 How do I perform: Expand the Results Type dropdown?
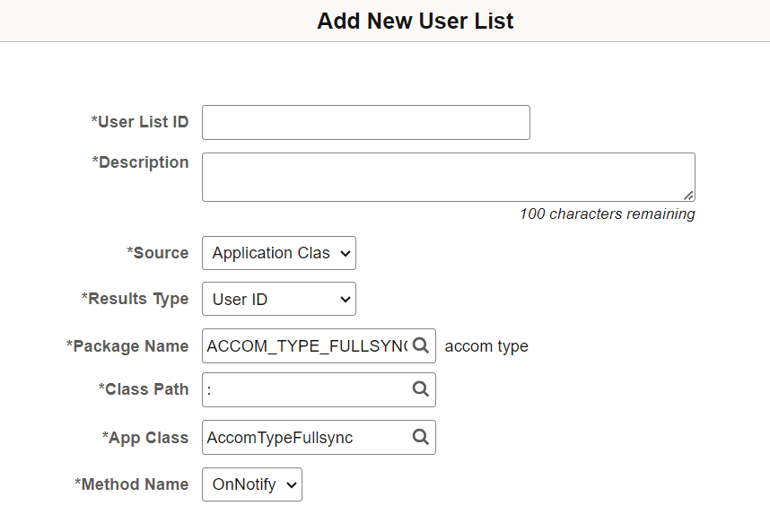[278, 299]
